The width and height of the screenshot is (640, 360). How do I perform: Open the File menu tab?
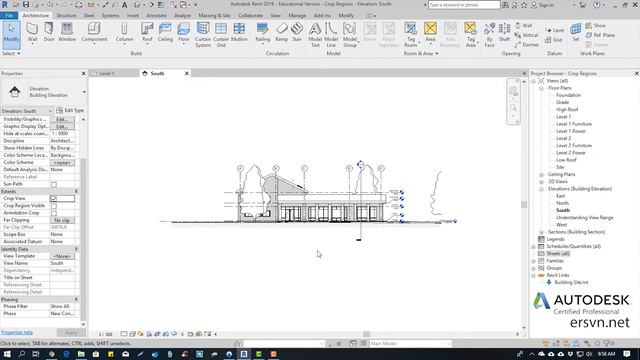pyautogui.click(x=9, y=16)
